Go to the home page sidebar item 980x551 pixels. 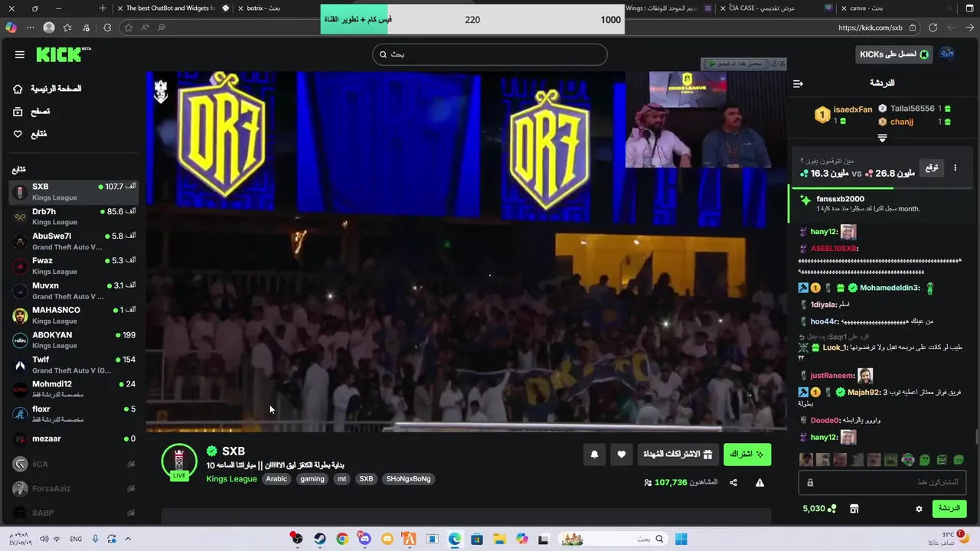coord(47,89)
